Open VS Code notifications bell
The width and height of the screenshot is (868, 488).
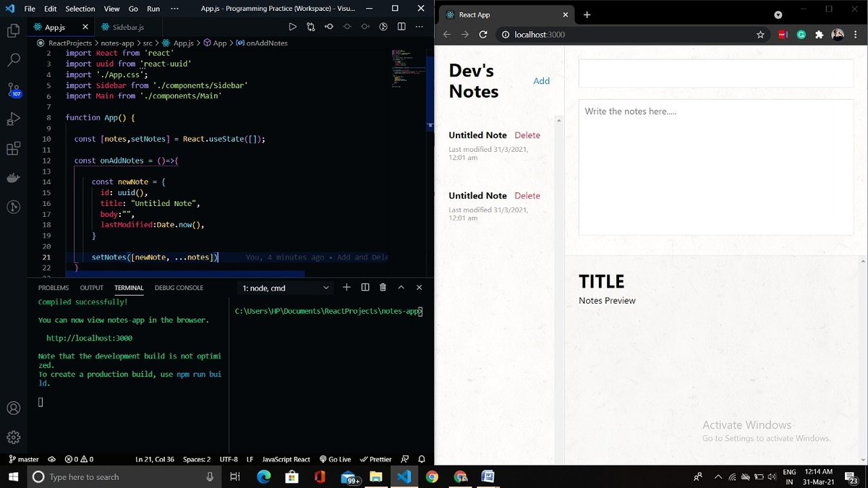point(420,459)
